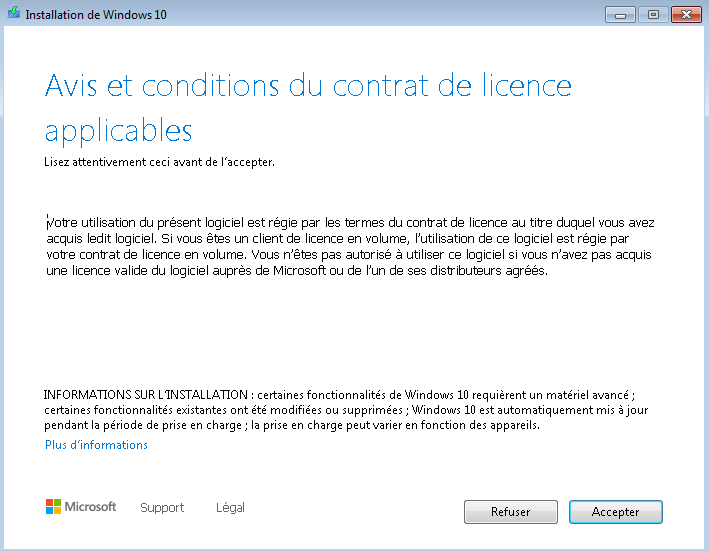
Task: Decline the license with the Refuser button
Action: 510,512
